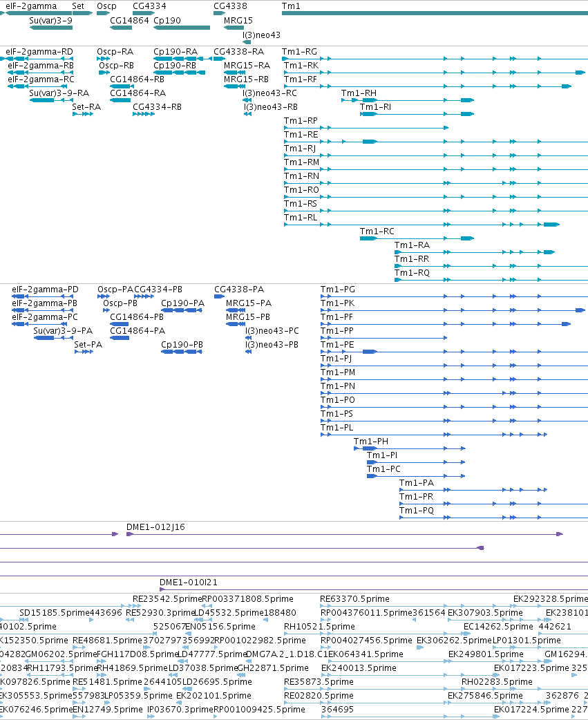Viewport: 588px width, 720px height.
Task: Click transcript label CG4338-RA
Action: coord(238,52)
